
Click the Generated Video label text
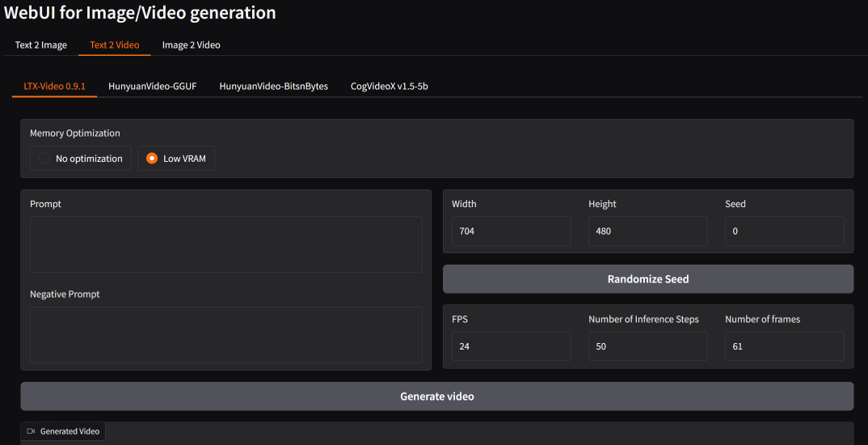[x=70, y=431]
